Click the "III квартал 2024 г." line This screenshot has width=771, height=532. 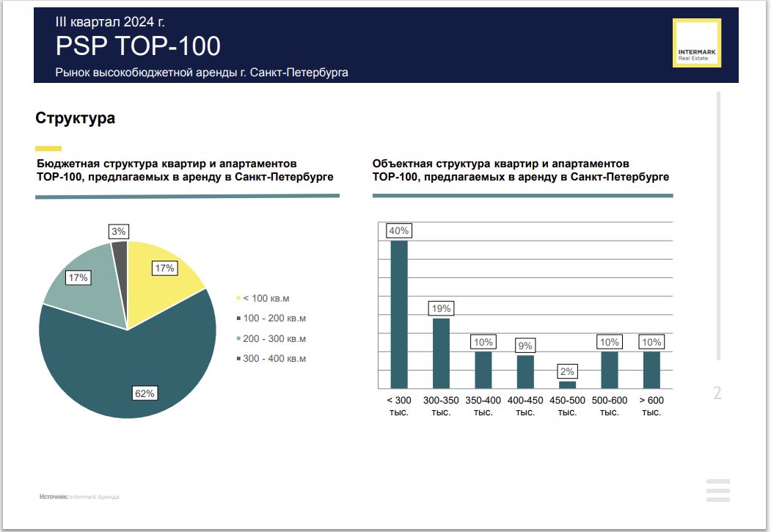[110, 21]
